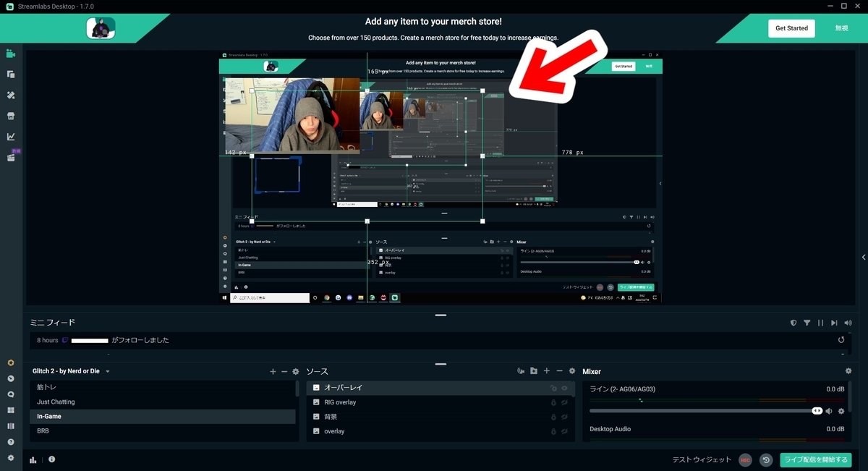Add a new source with plus icon
This screenshot has height=471, width=868.
(x=547, y=371)
